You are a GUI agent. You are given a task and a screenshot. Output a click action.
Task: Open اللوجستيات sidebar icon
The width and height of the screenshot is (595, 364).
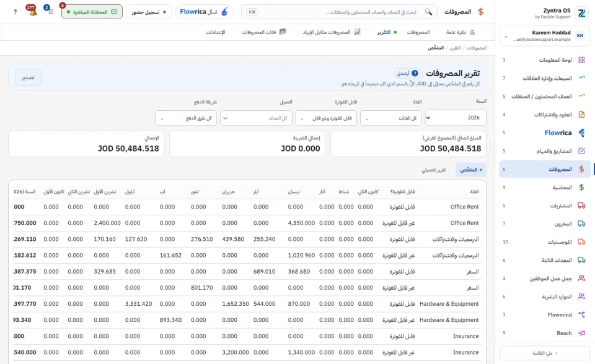(x=581, y=242)
